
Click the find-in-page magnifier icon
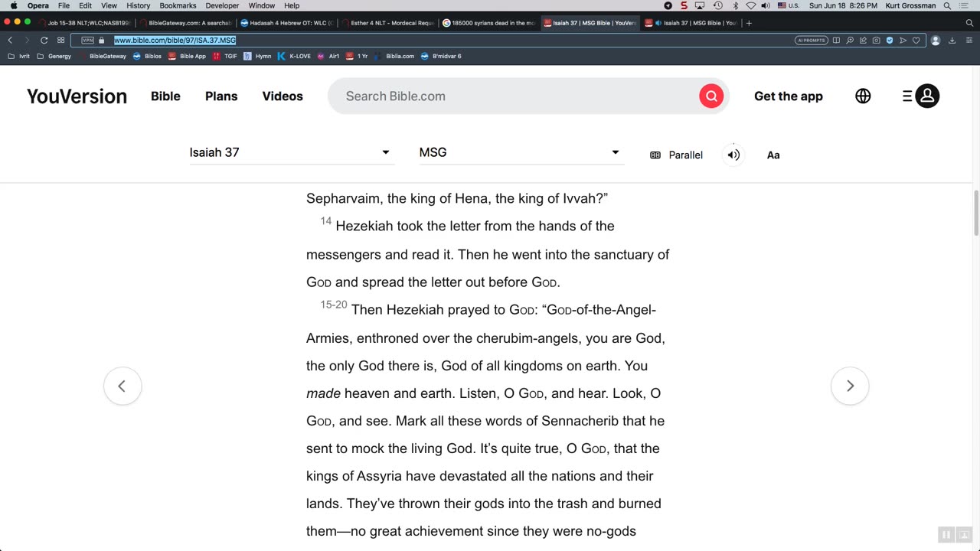[850, 41]
